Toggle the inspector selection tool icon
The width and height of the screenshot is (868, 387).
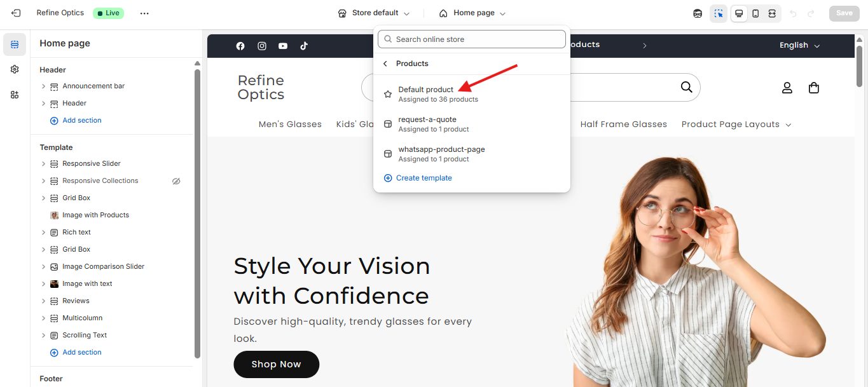719,13
